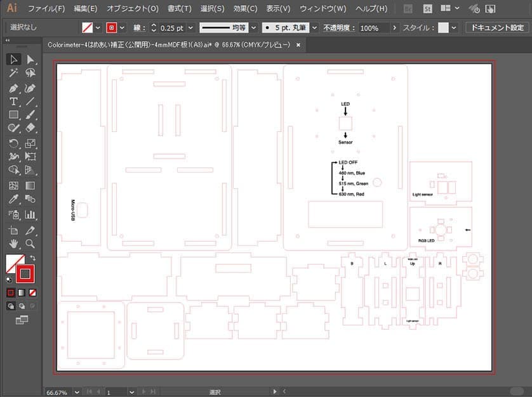Activate the Eyedropper tool
532x397 pixels.
[x=13, y=200]
